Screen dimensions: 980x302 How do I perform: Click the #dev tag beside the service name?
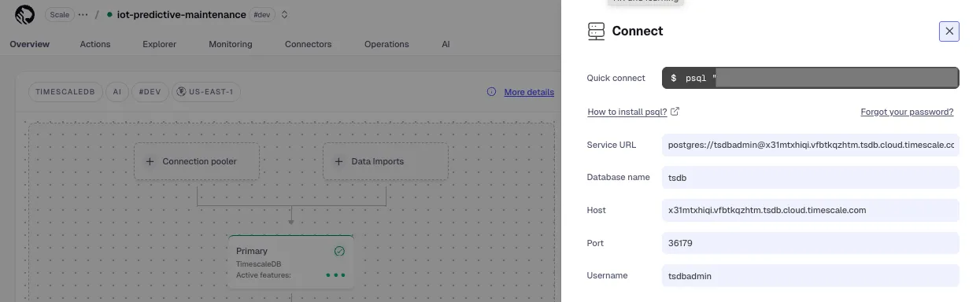[x=262, y=14]
